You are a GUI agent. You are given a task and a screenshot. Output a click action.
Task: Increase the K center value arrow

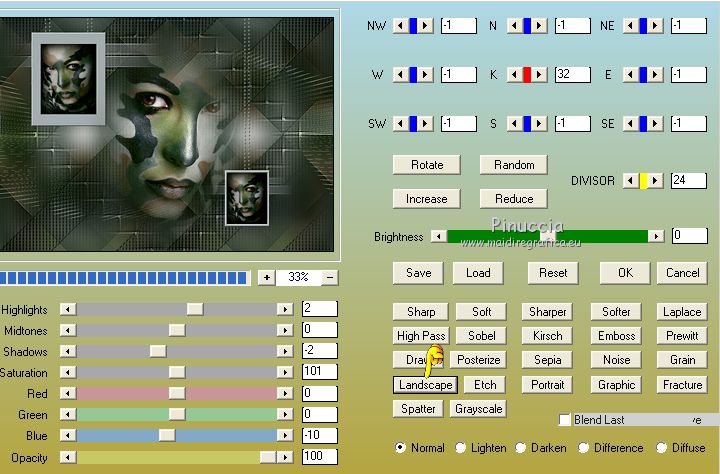[x=540, y=74]
